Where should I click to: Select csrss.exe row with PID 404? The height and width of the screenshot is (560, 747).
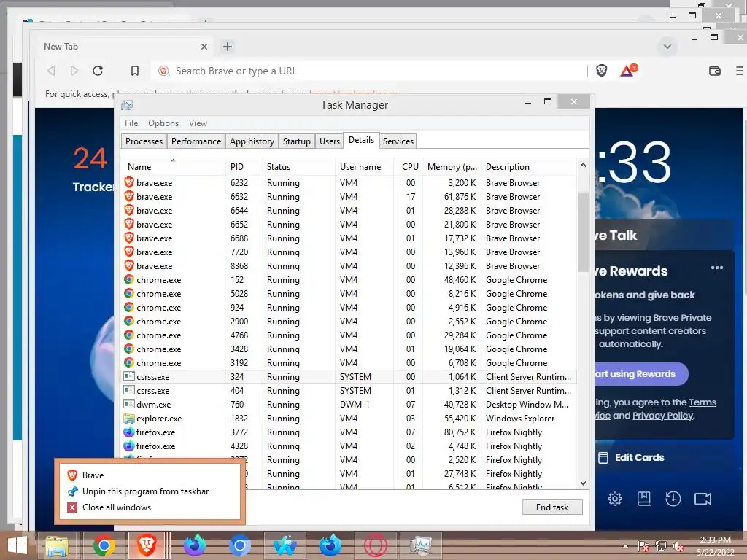point(349,391)
